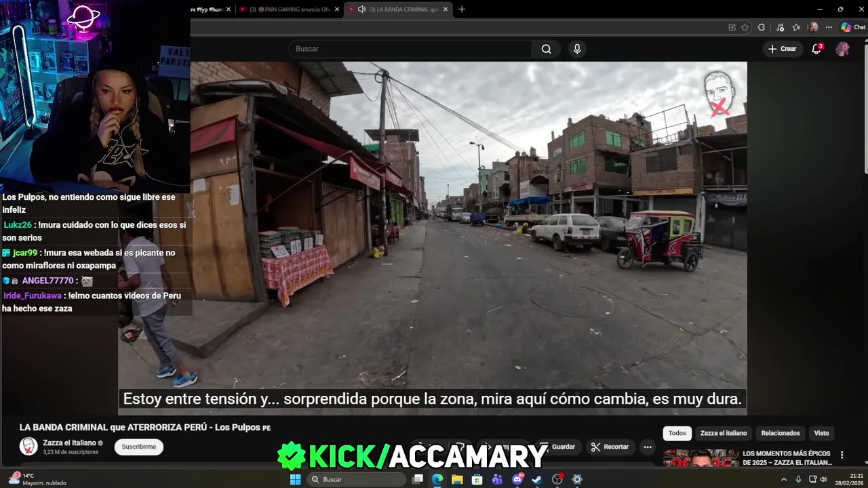This screenshot has height=488, width=868.
Task: Click the Recortar scissors button
Action: coord(610,447)
